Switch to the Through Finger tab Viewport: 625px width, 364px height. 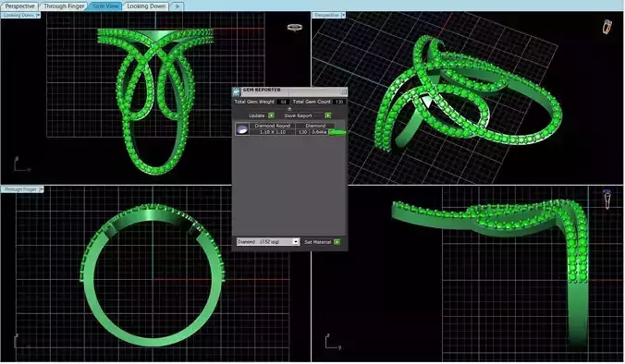[64, 6]
